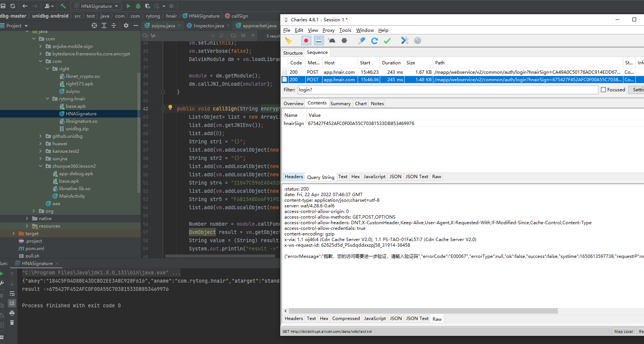Image resolution: width=644 pixels, height=344 pixels.
Task: Navigate back with left arrow
Action: [25, 6]
